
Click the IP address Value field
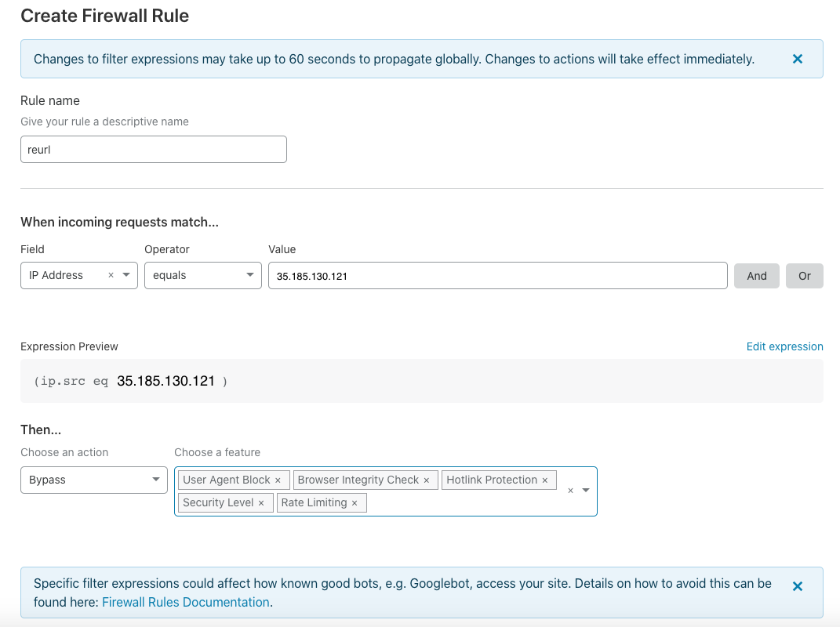click(497, 276)
